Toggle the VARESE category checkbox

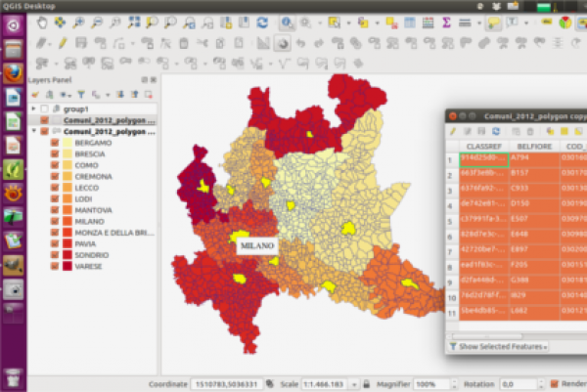pyautogui.click(x=56, y=265)
